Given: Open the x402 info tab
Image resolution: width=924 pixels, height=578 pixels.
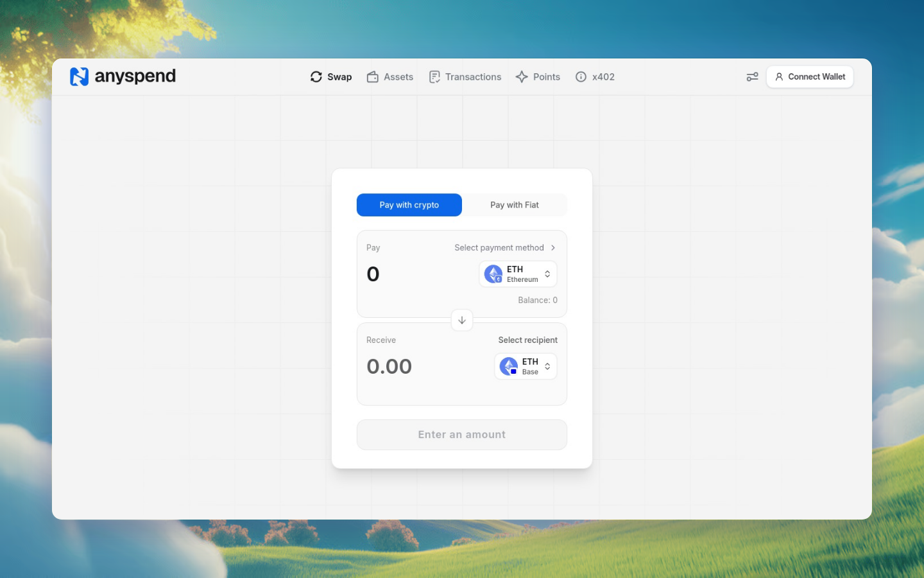Looking at the screenshot, I should pos(595,77).
